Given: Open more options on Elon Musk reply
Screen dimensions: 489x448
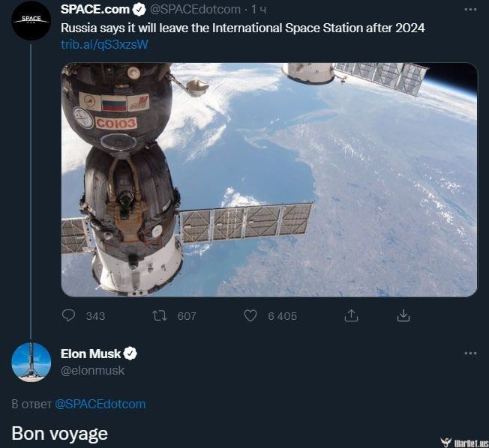Looking at the screenshot, I should (470, 353).
